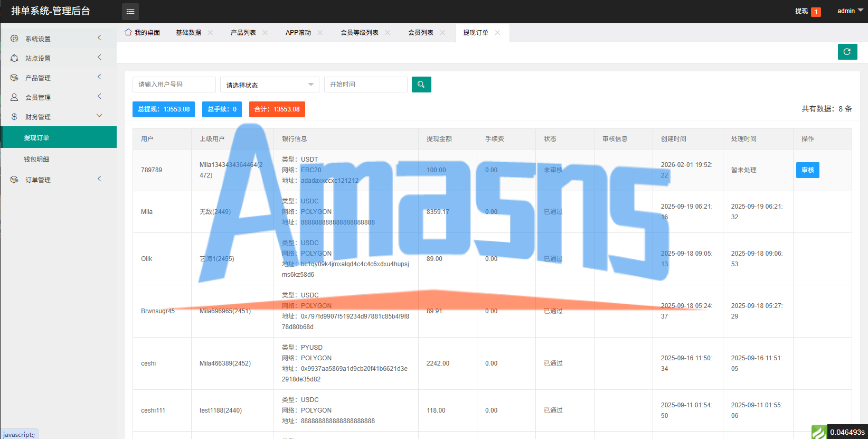Focus the 请输入用户号码 input field
Screen dimensions: 868x439
(x=174, y=85)
